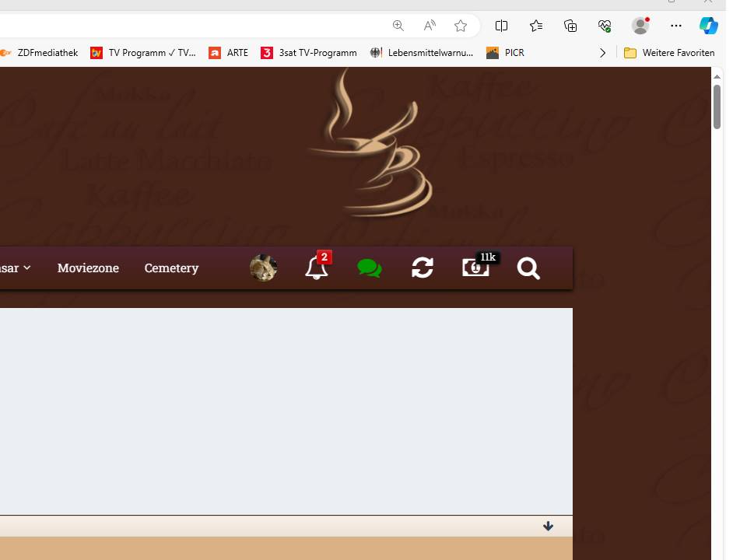Toggle split screen view in browser
This screenshot has width=747, height=560.
tap(502, 26)
